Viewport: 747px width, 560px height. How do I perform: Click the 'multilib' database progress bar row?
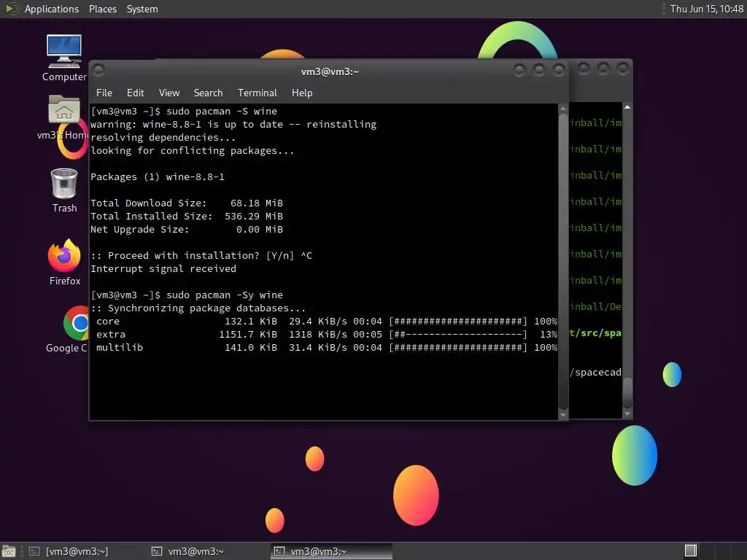pyautogui.click(x=326, y=348)
